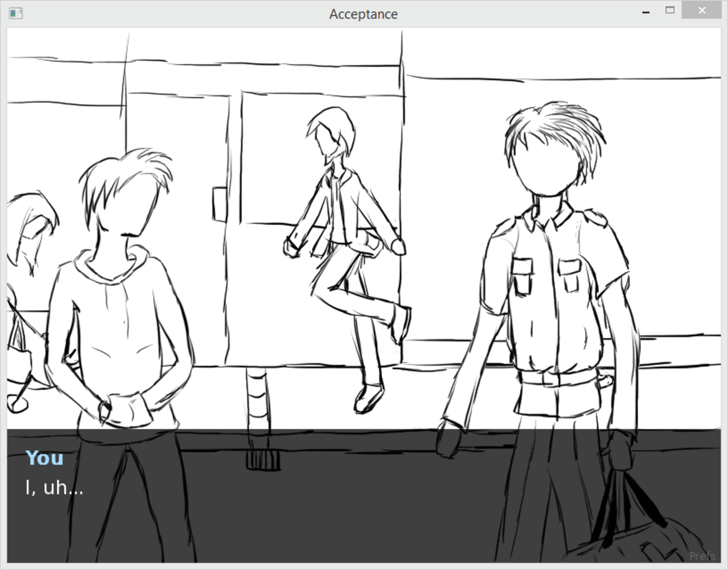Click the Acceptance title bar text
The width and height of the screenshot is (728, 570).
point(363,14)
